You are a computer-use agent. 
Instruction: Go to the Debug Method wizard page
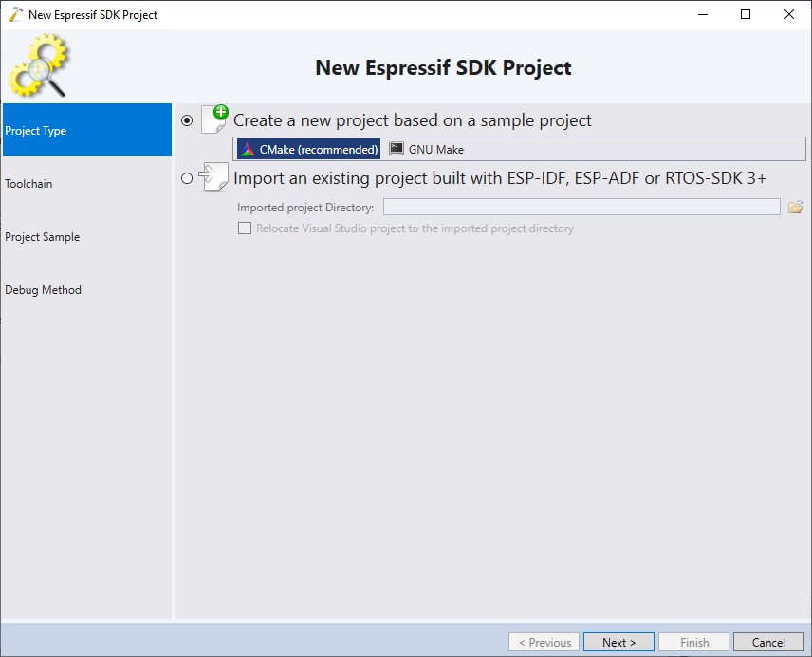tap(87, 289)
